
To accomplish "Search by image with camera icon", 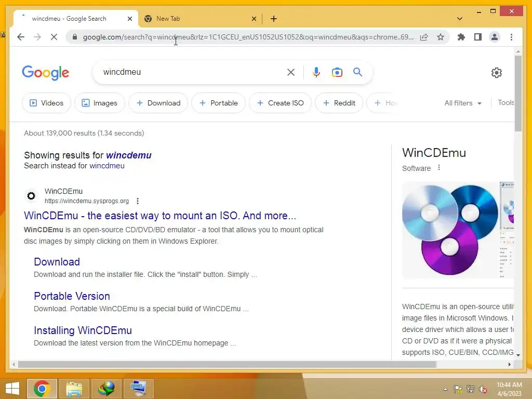I will pos(337,72).
